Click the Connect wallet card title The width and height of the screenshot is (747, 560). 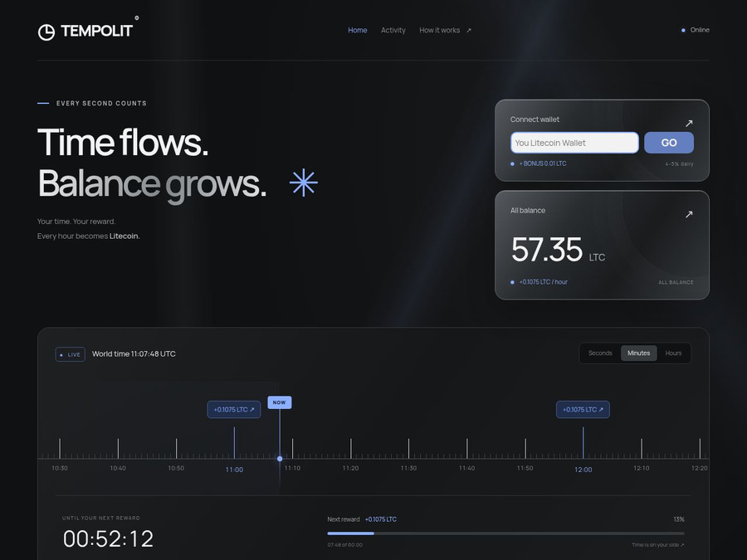click(535, 119)
